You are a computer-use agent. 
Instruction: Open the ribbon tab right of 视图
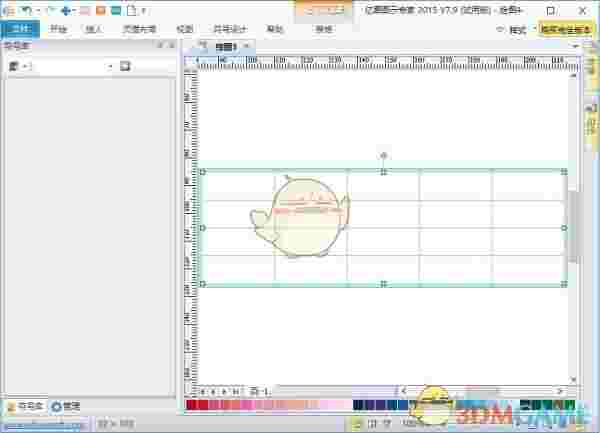tap(230, 29)
